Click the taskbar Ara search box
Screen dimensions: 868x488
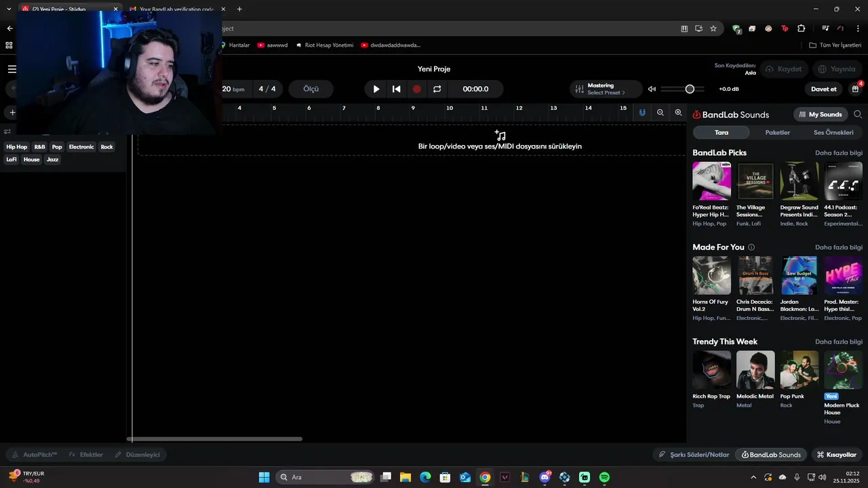(x=325, y=477)
